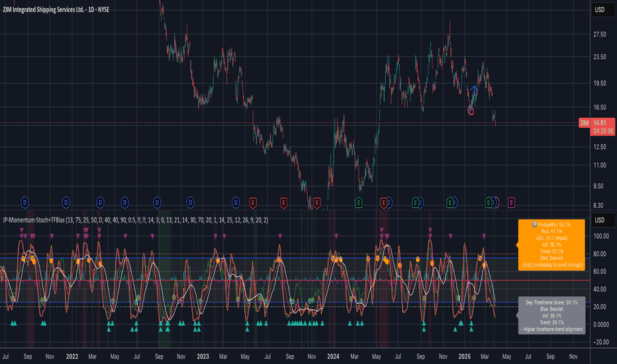The width and height of the screenshot is (617, 364).
Task: Click the 8.30 price axis label
Action: (x=598, y=205)
